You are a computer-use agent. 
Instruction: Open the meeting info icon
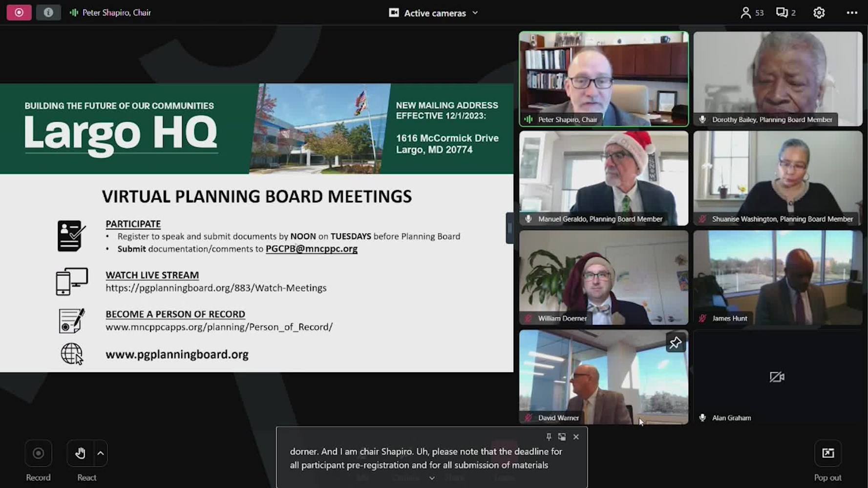click(x=48, y=13)
